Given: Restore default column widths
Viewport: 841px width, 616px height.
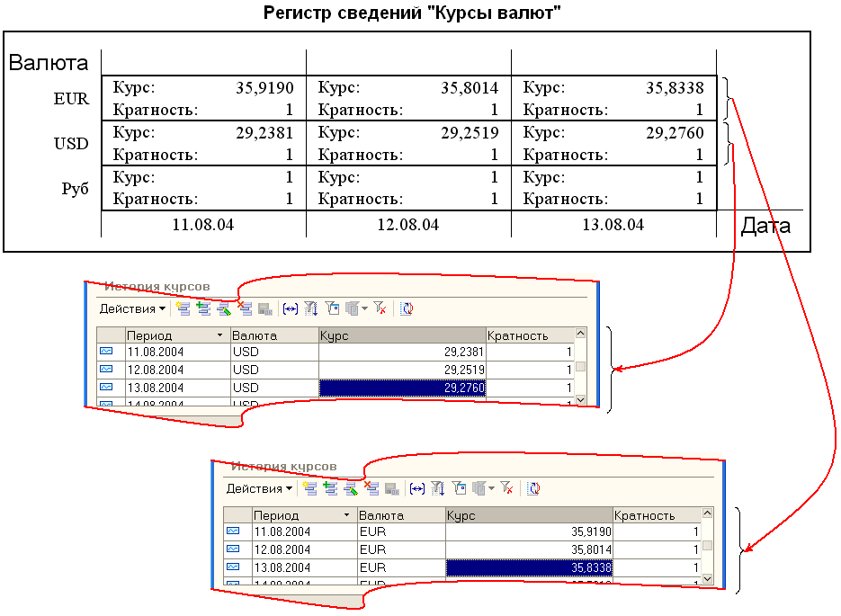Looking at the screenshot, I should click(290, 306).
